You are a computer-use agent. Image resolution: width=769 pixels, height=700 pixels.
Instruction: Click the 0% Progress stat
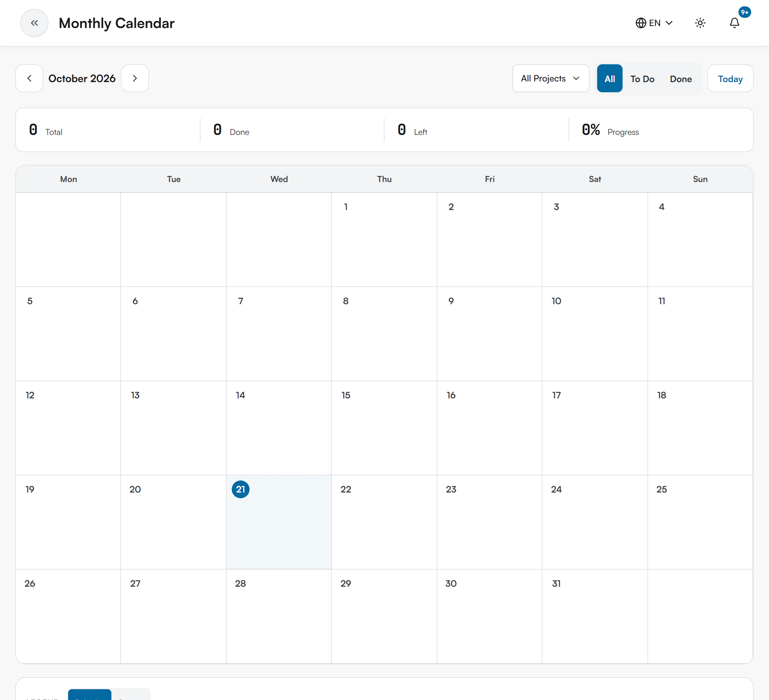pyautogui.click(x=610, y=130)
